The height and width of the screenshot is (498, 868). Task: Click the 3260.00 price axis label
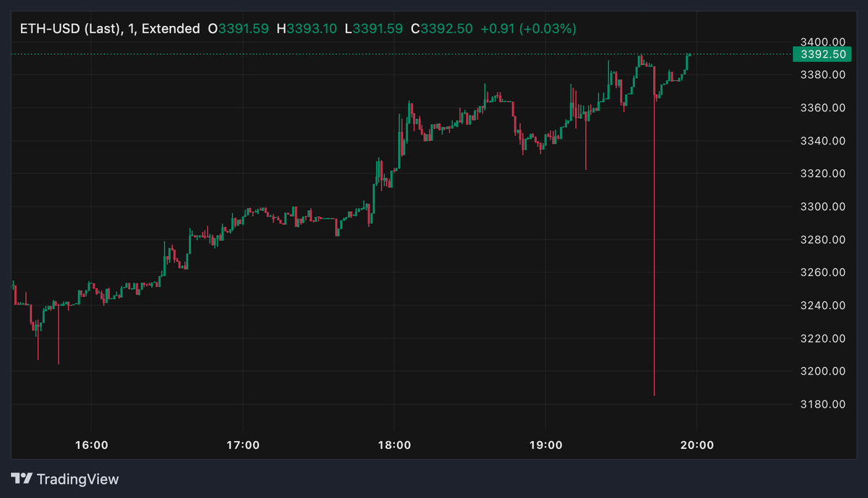824,272
